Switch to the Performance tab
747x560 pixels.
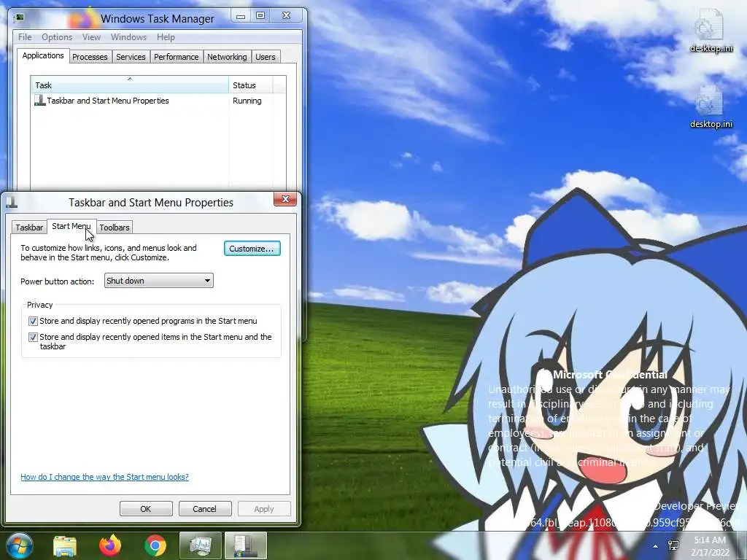tap(177, 57)
